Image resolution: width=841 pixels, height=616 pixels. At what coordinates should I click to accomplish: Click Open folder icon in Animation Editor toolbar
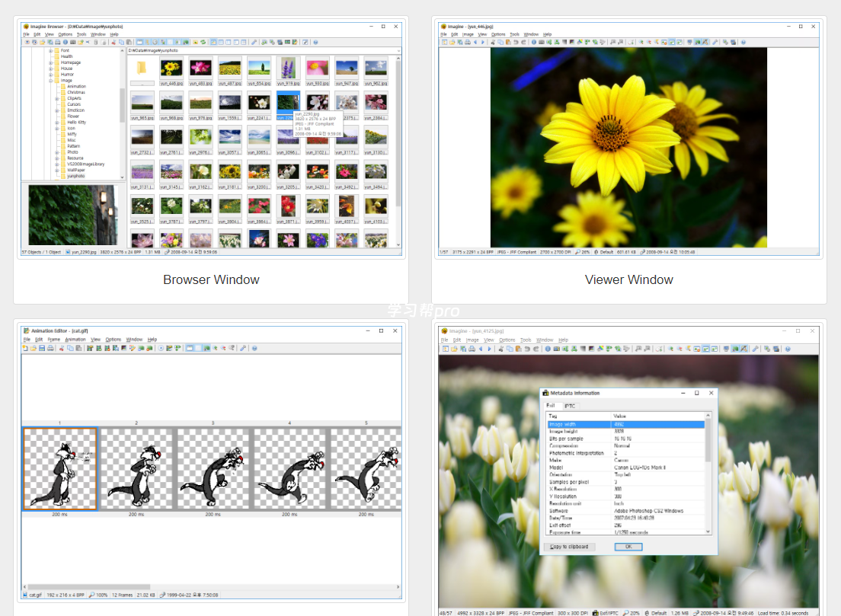[x=34, y=348]
